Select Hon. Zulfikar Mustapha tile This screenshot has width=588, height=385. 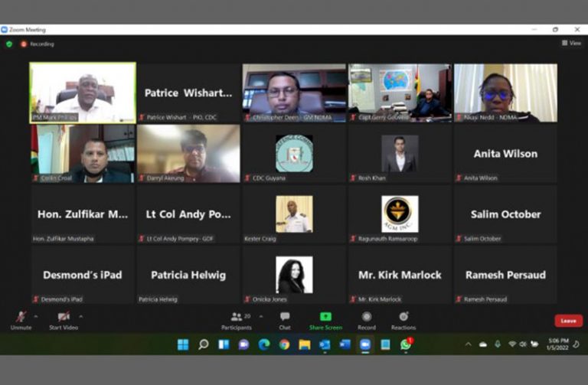[x=83, y=214]
